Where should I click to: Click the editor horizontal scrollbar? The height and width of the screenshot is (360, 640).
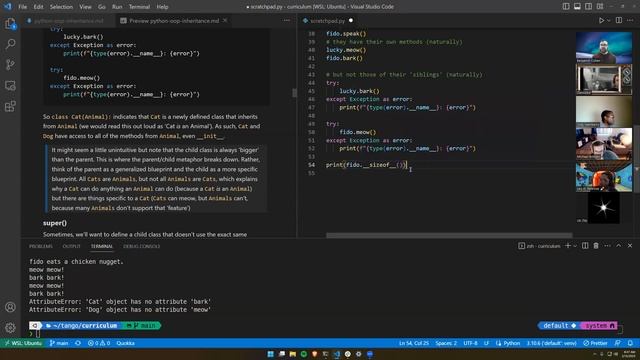pos(449,235)
